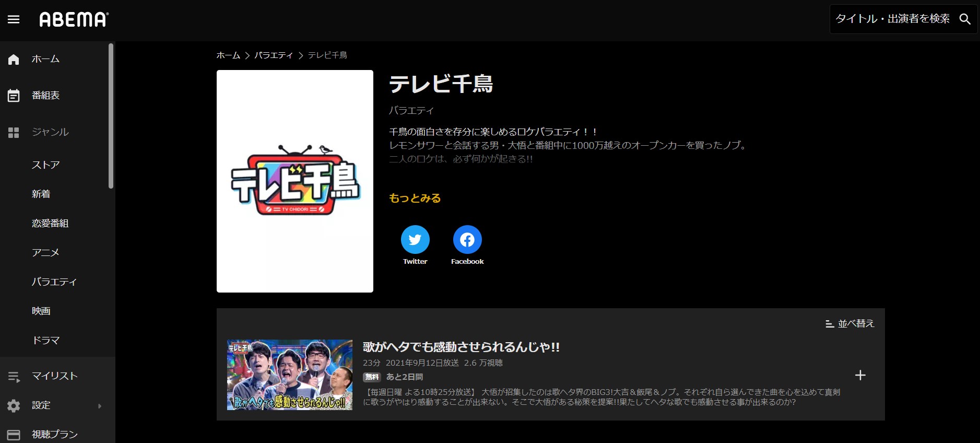Click the My List icon
Screen dimensions: 980x443
pyautogui.click(x=14, y=377)
